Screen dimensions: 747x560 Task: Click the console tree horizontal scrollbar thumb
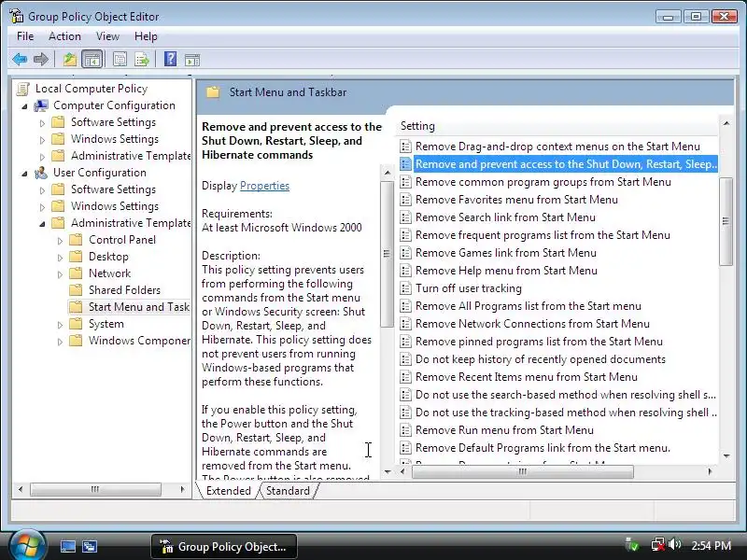[95, 489]
